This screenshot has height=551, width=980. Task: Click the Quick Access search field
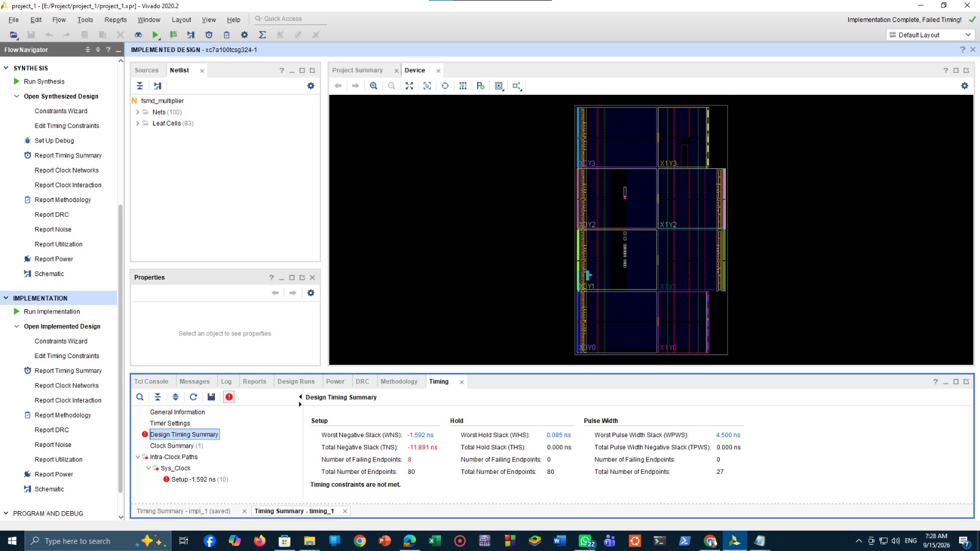click(x=290, y=19)
